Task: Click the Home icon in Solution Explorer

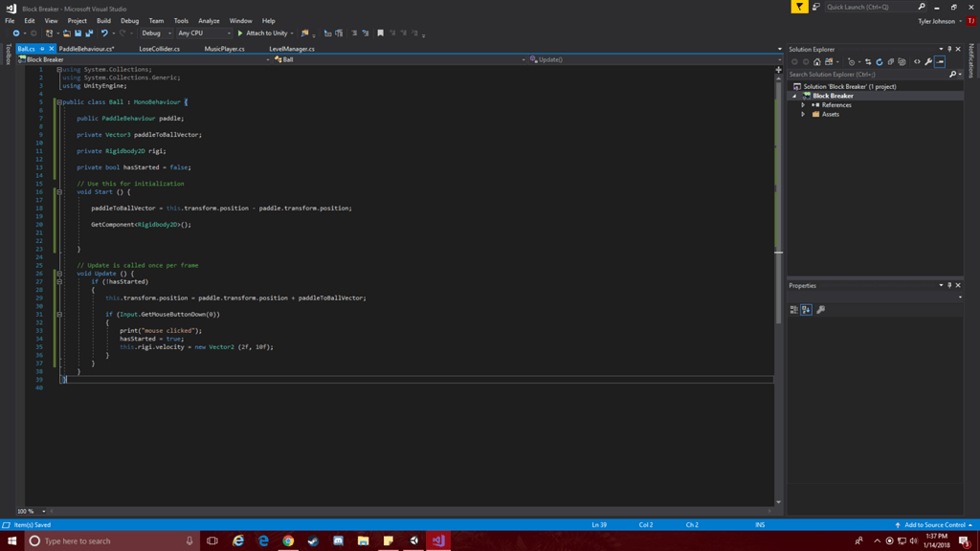Action: 816,61
